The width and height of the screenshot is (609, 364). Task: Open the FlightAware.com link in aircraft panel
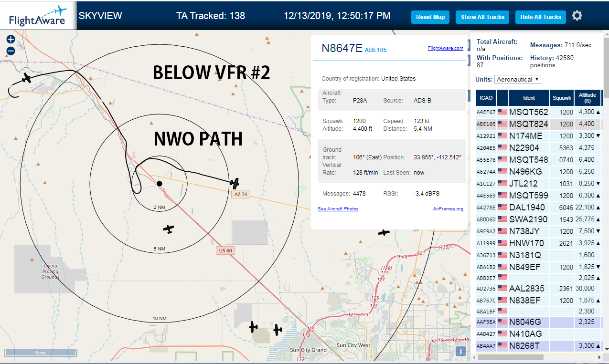tap(446, 48)
